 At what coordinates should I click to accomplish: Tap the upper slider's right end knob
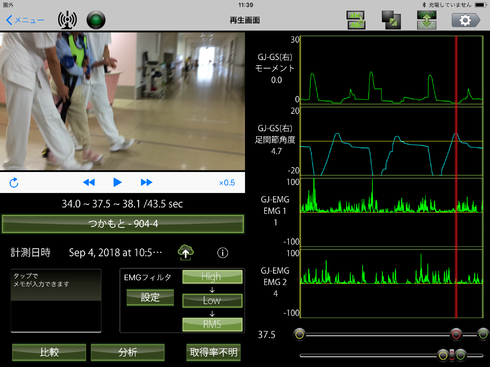point(483,334)
